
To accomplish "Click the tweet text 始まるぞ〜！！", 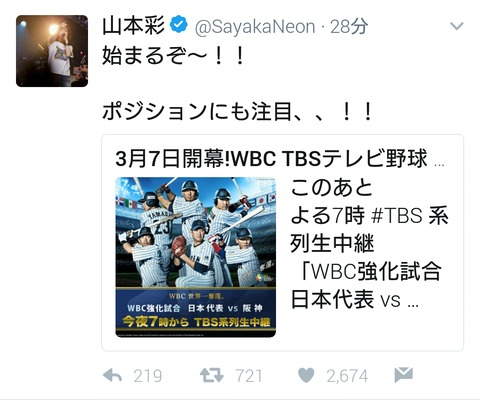I will pos(173,55).
